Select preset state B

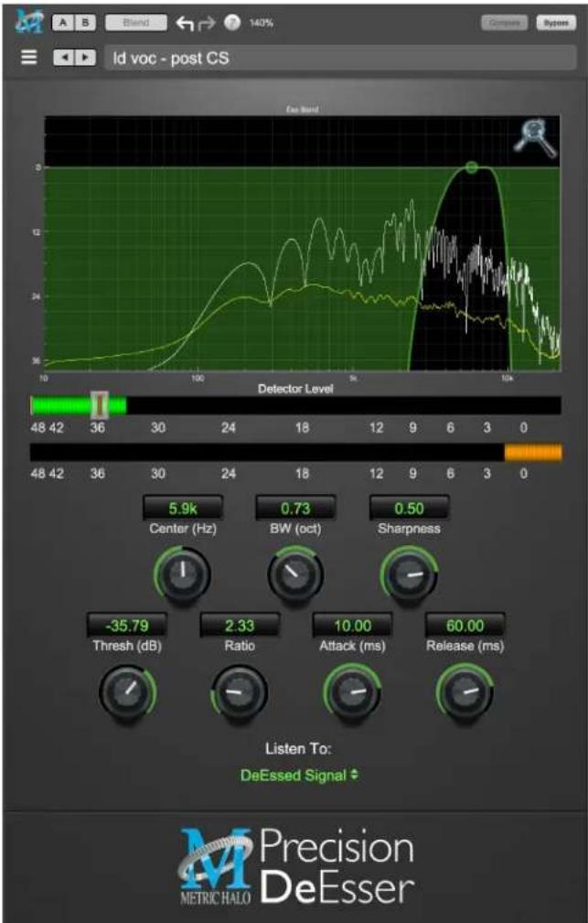pyautogui.click(x=85, y=22)
